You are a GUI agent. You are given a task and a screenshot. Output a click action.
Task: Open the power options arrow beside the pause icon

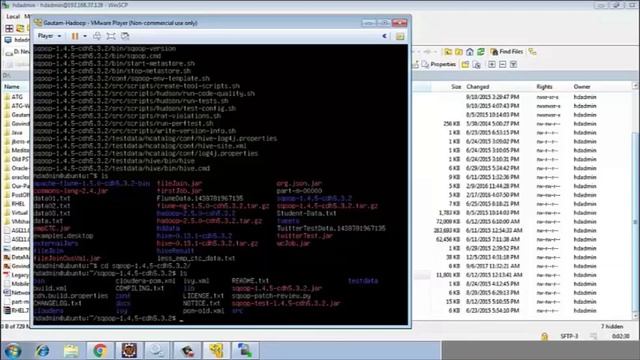[85, 36]
